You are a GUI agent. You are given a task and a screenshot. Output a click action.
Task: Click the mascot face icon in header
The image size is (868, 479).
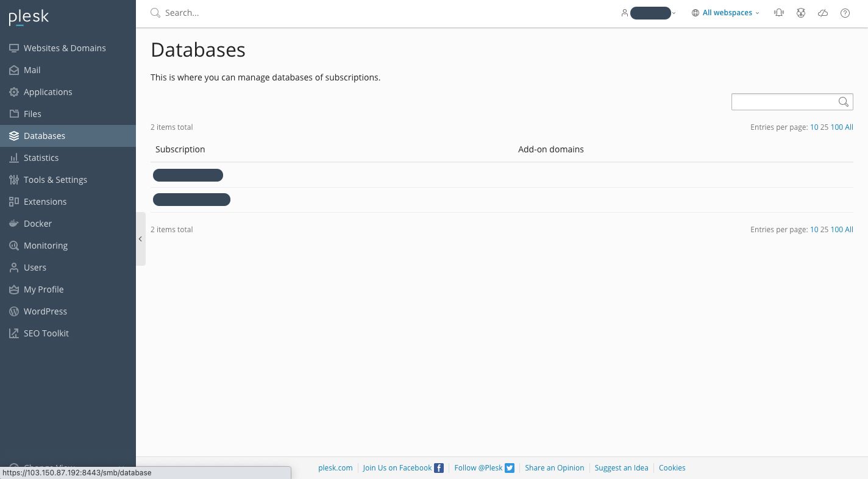pos(801,13)
